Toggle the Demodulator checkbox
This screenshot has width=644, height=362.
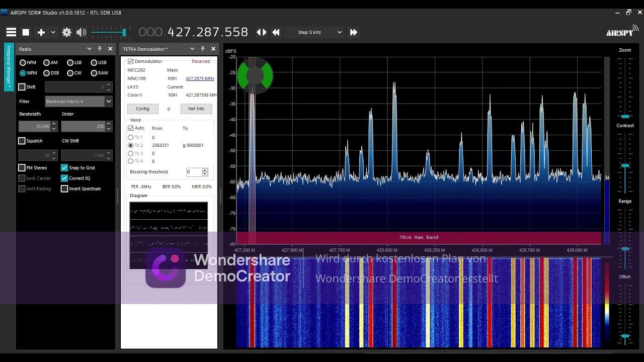pos(130,61)
